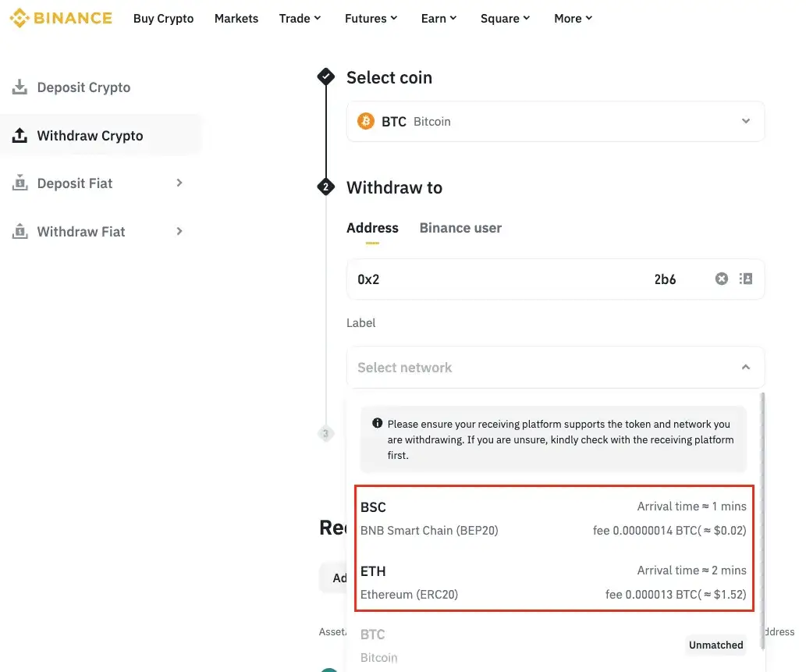Expand the Deposit Fiat chevron

tap(179, 183)
